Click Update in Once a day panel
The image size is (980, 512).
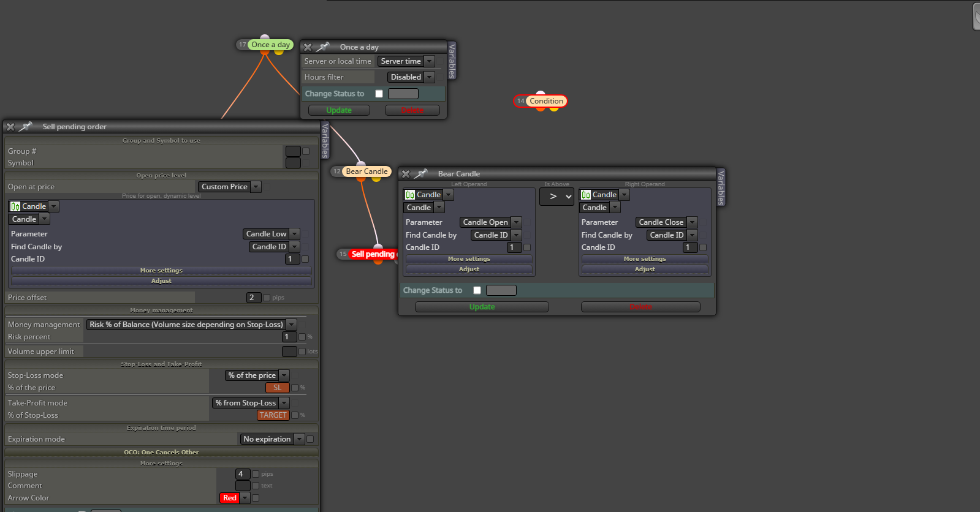click(x=339, y=110)
